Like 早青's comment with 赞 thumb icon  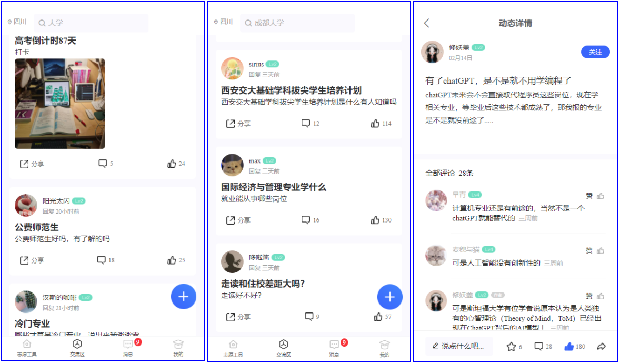601,196
